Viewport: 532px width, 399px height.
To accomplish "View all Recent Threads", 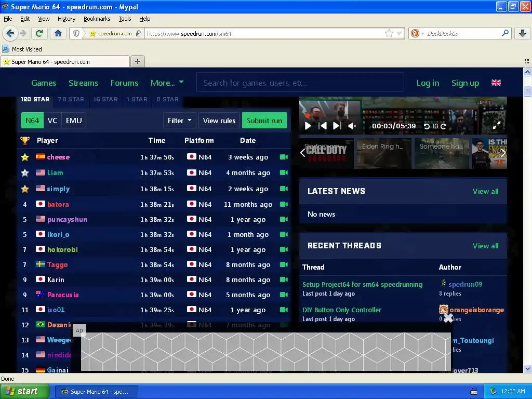I will 485,246.
